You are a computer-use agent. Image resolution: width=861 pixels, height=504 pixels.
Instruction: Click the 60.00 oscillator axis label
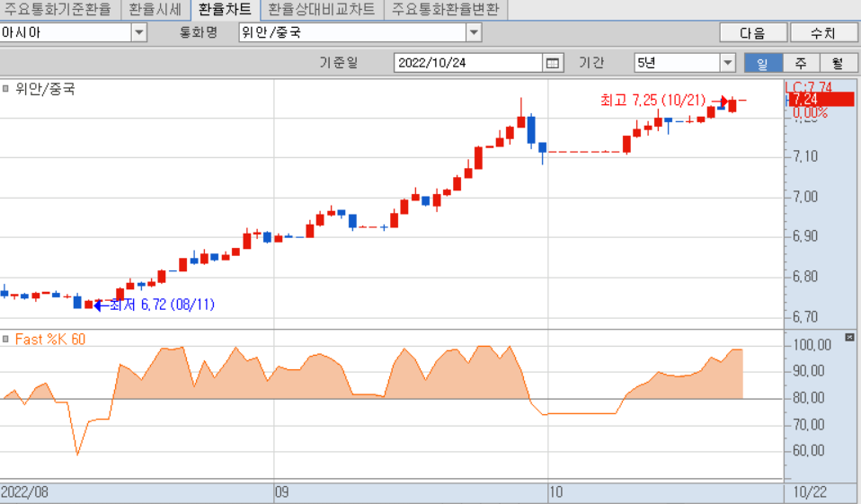tap(809, 450)
